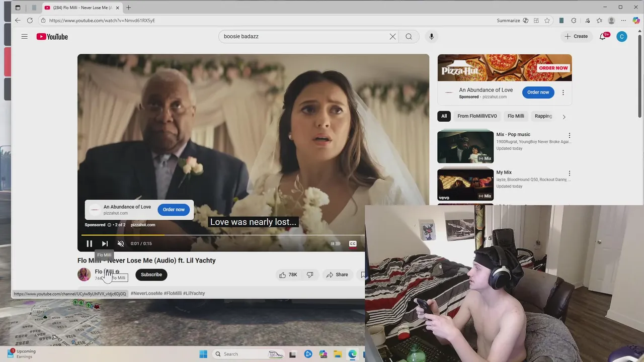
Task: Toggle the autoplay switch
Action: tap(336, 243)
